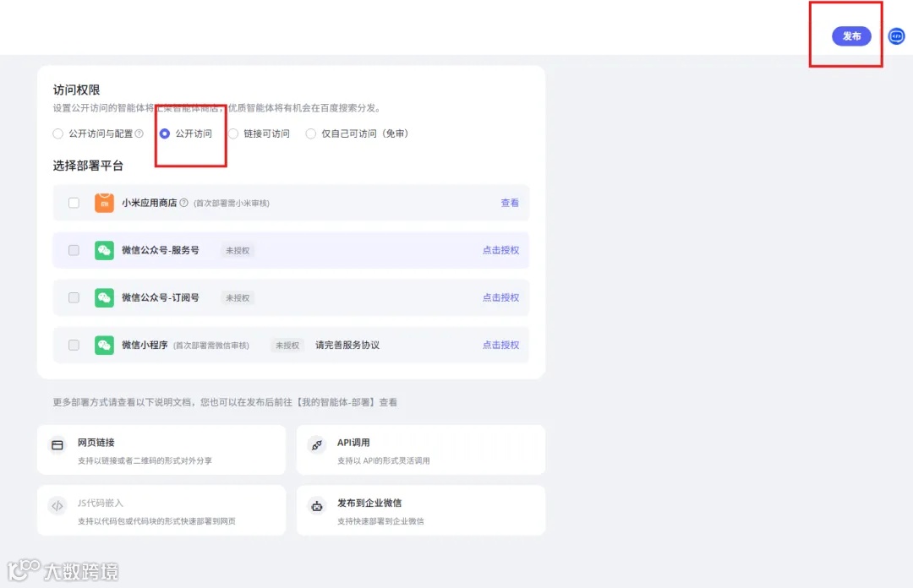This screenshot has width=913, height=588.
Task: Click the 企业微信 briefcase icon
Action: coord(317,504)
